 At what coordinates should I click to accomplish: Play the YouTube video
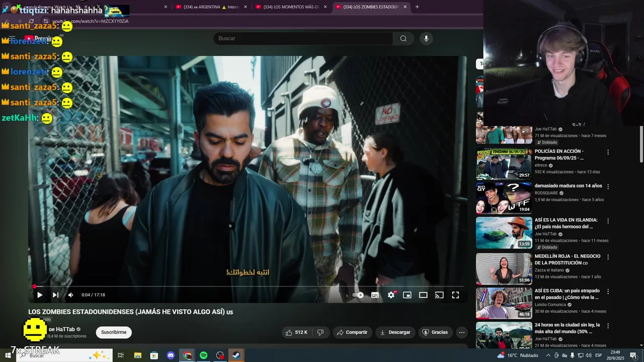(x=40, y=295)
